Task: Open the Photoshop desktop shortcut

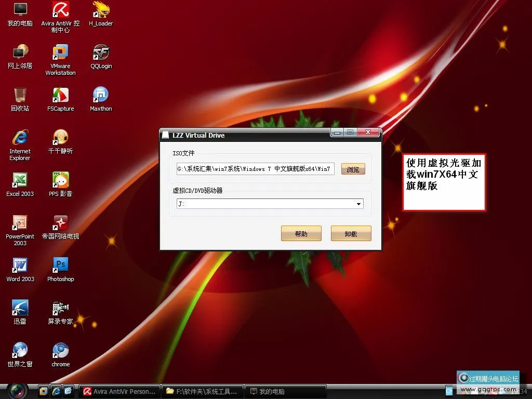Action: coord(60,266)
